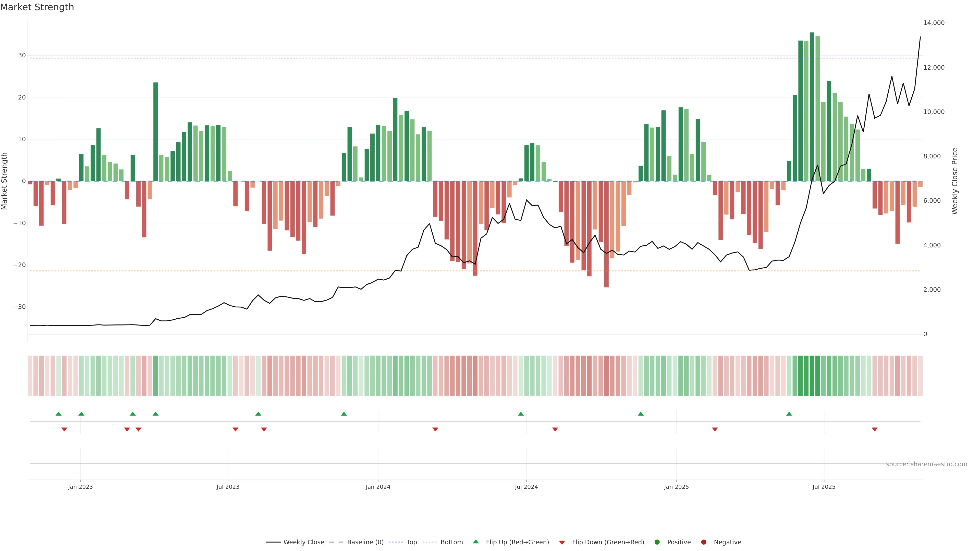Click the green Positive circle in legend
The width and height of the screenshot is (980, 551).
(x=657, y=542)
